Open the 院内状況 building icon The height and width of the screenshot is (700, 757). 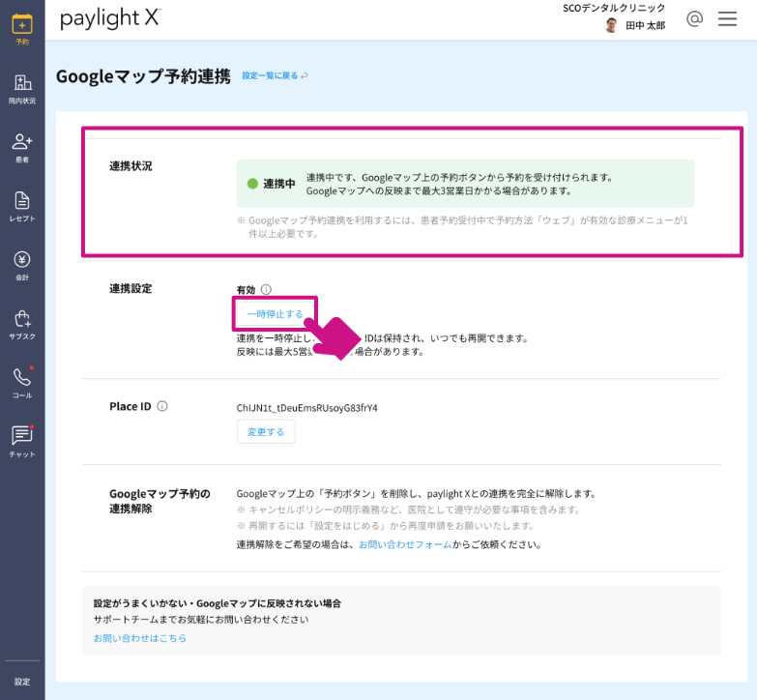point(22,83)
